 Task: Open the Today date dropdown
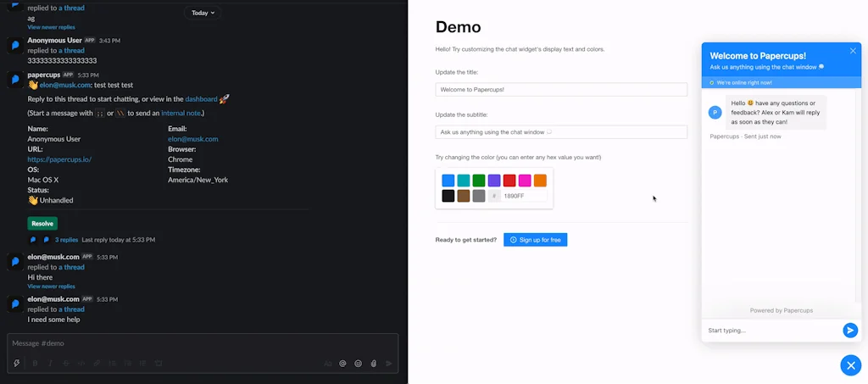click(x=203, y=13)
